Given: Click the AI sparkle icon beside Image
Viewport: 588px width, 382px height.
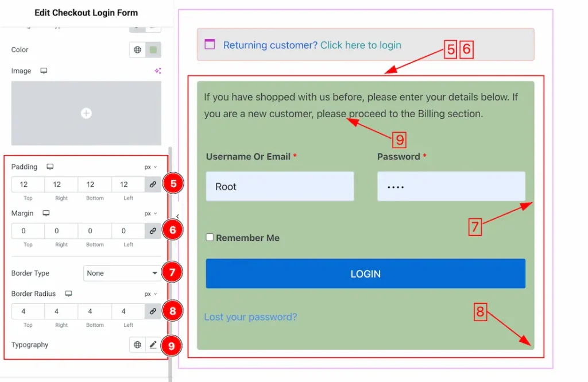Looking at the screenshot, I should (157, 71).
